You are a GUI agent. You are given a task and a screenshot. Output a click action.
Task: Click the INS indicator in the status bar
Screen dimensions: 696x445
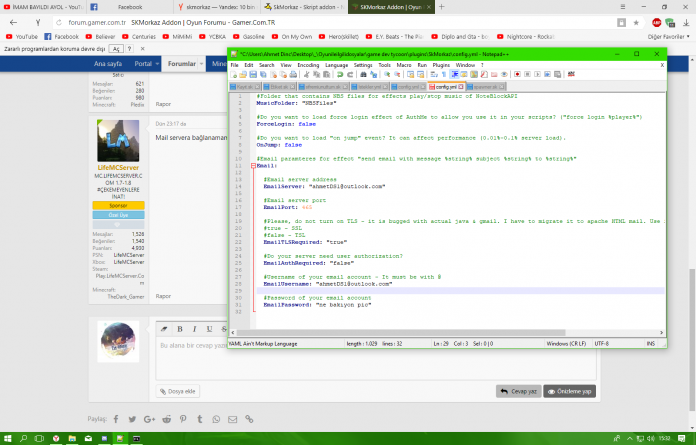650,343
